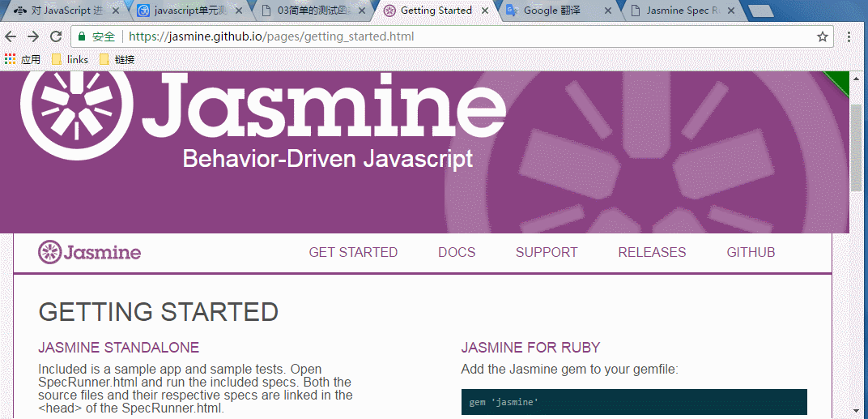Click the Behavior-Driven Javascript tagline
Screen dimensions: 868x419
point(328,159)
